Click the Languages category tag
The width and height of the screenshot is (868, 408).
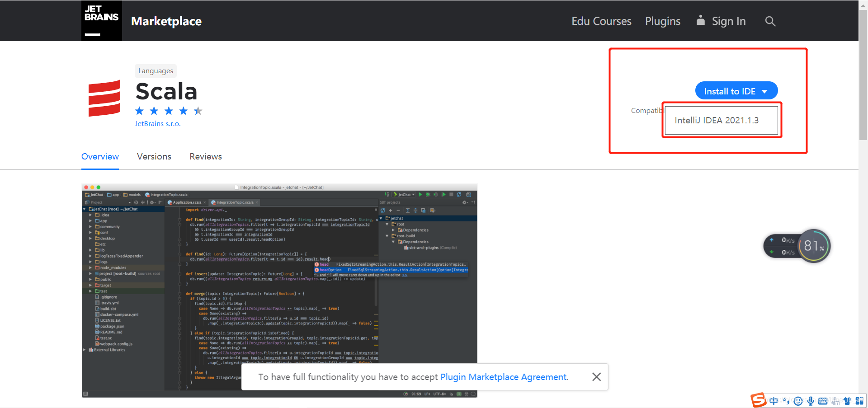(156, 71)
